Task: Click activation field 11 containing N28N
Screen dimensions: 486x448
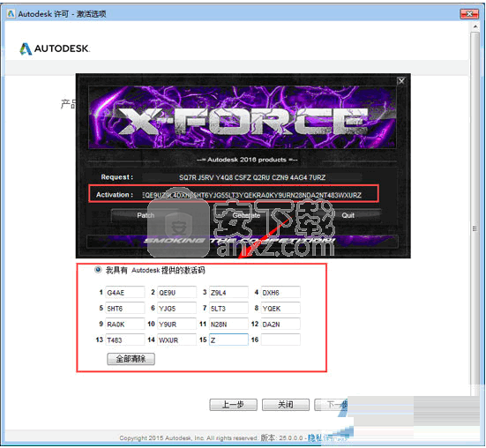Action: point(228,324)
